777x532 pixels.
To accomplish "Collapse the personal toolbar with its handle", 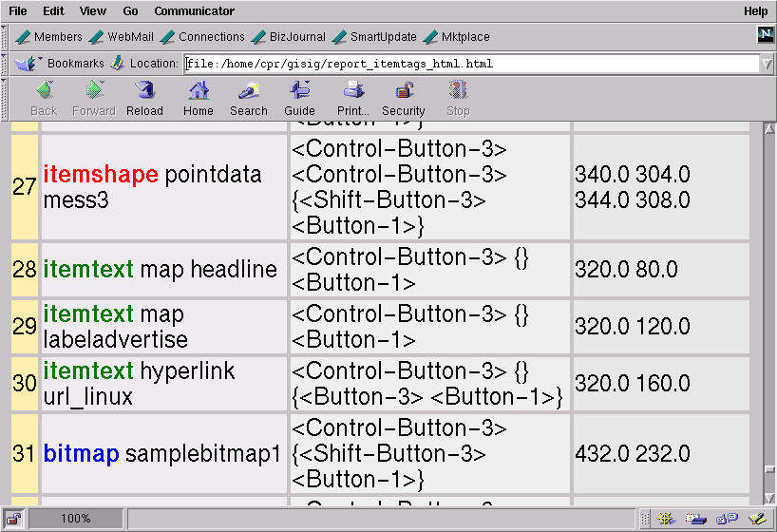I will [4, 37].
